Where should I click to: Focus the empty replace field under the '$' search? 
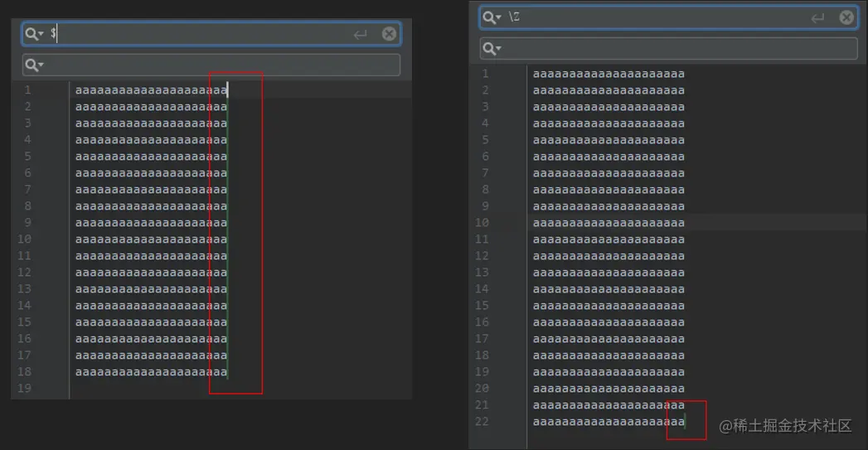coord(211,65)
